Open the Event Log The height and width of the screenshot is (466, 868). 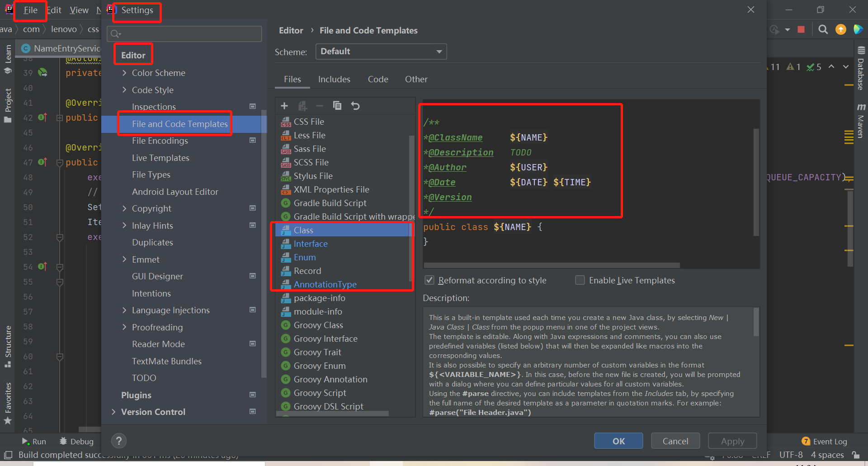coord(825,441)
